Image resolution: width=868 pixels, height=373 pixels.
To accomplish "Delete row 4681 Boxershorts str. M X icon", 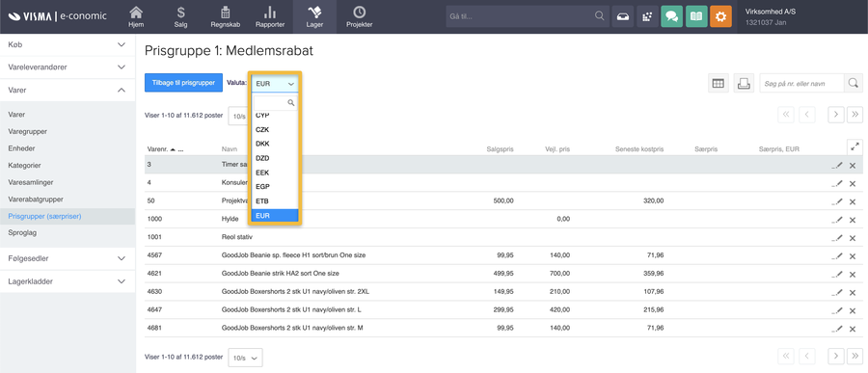I will point(853,329).
